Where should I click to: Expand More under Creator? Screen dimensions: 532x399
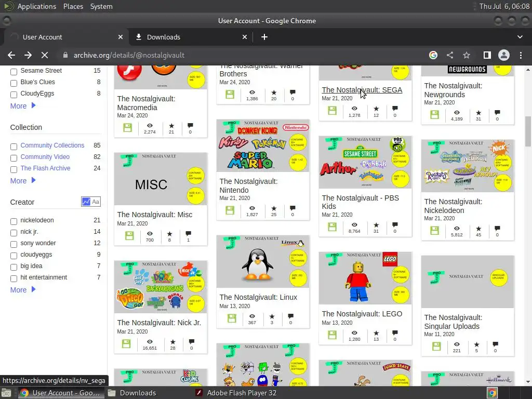pyautogui.click(x=23, y=290)
